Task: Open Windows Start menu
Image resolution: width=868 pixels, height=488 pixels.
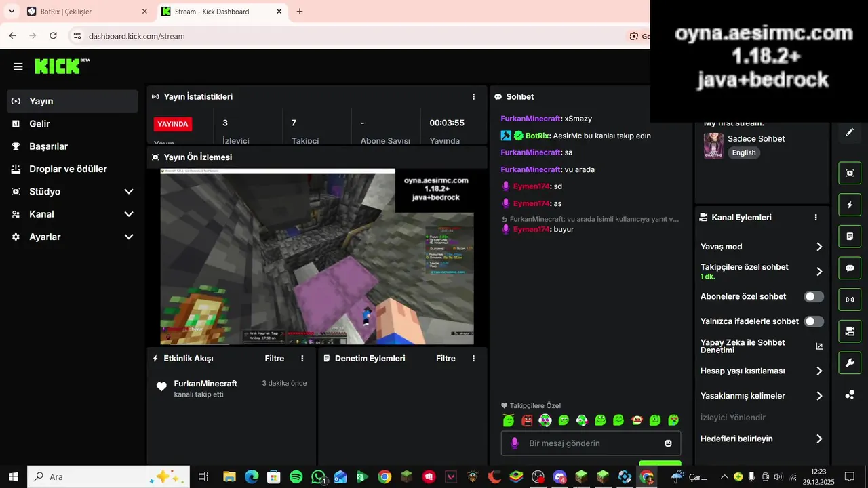Action: coord(13,476)
